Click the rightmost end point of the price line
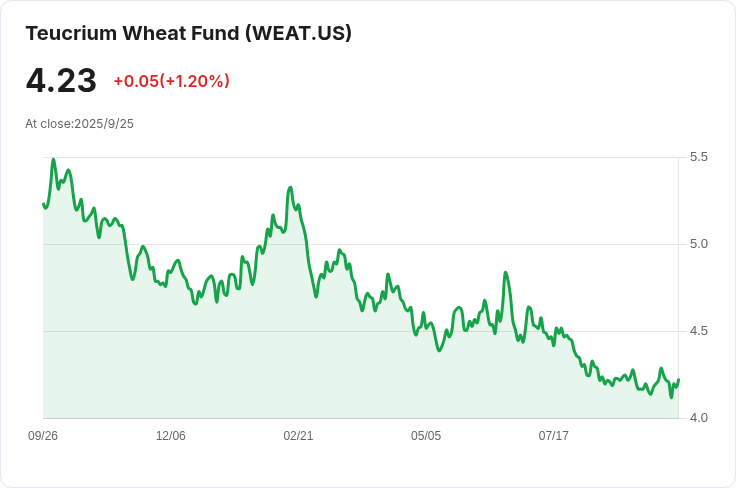Screen dimensions: 736x488 [x=678, y=380]
